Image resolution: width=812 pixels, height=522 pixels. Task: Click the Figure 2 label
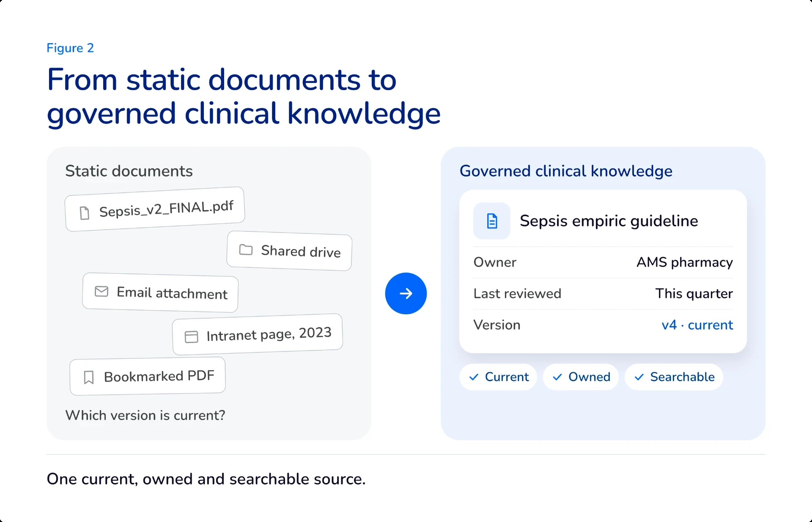[70, 48]
